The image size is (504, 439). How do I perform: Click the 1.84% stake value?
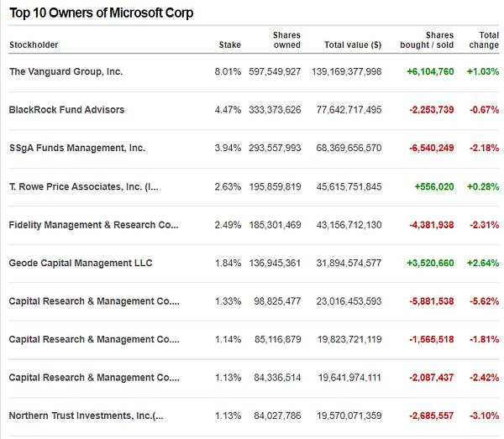pos(228,263)
